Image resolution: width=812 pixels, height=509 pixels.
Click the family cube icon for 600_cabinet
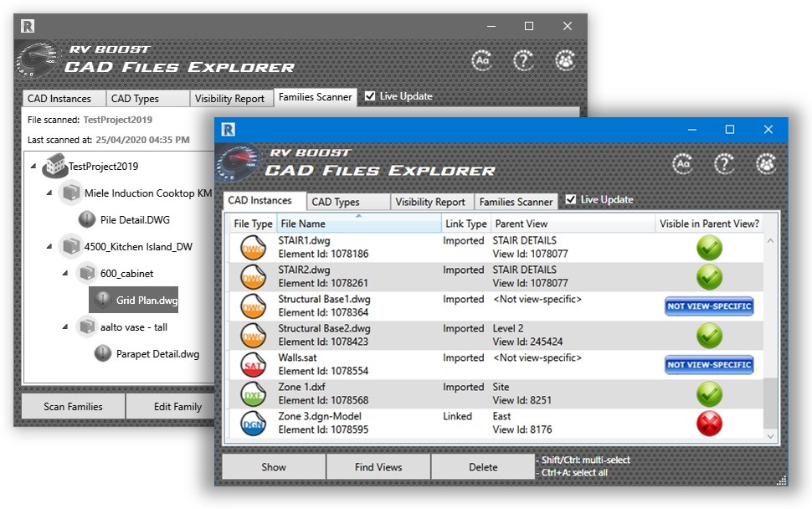[x=86, y=273]
